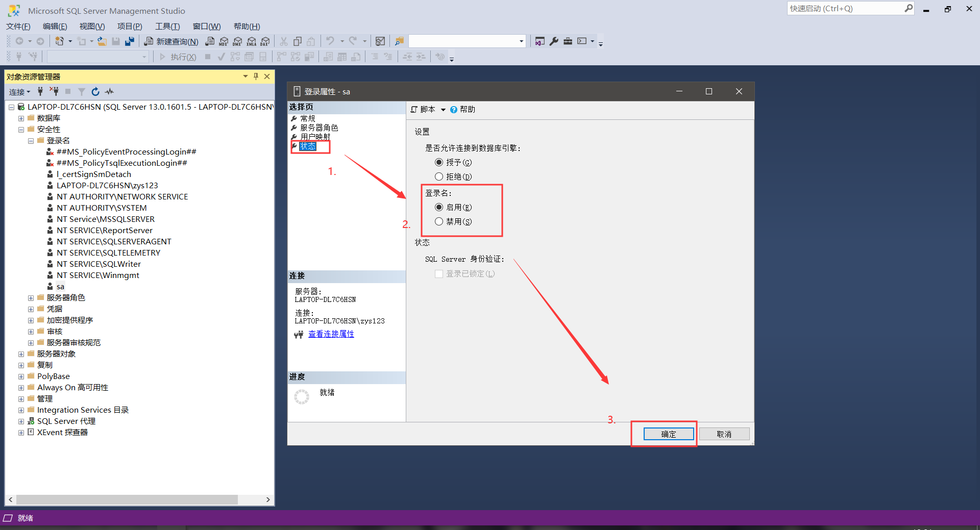This screenshot has width=980, height=530.
Task: Expand the 数据库 tree node
Action: [x=21, y=118]
